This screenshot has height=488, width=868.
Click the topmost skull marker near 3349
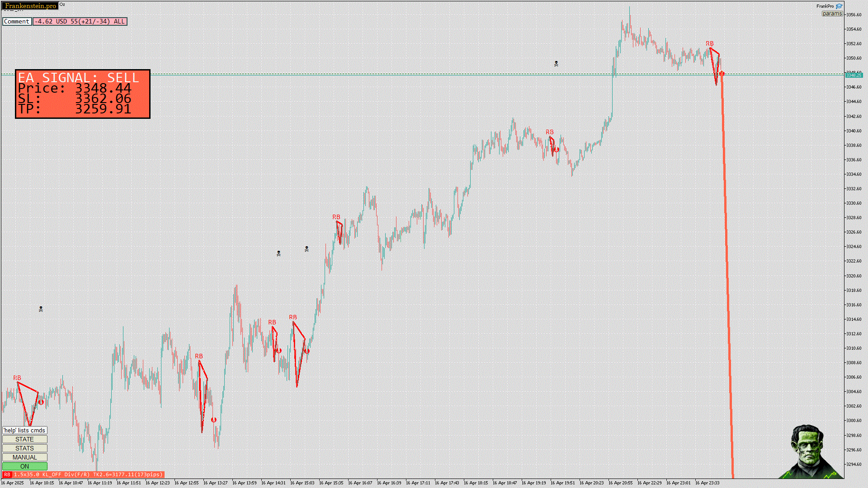coord(556,64)
